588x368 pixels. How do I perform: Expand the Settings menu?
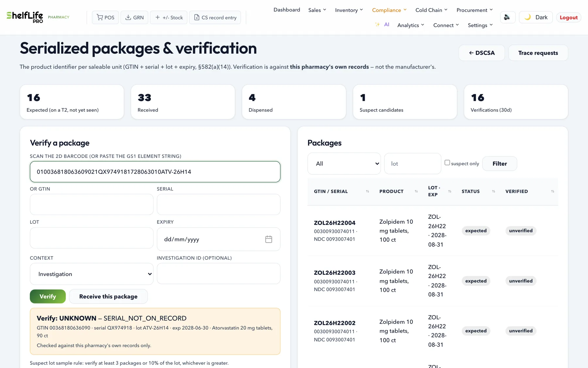tap(480, 25)
